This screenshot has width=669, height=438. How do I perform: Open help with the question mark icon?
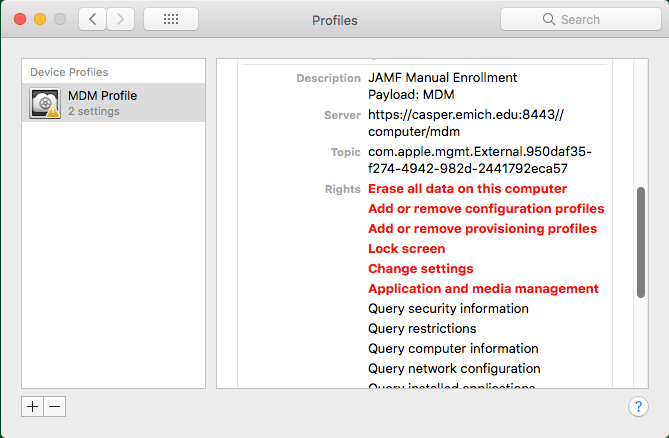coord(638,406)
